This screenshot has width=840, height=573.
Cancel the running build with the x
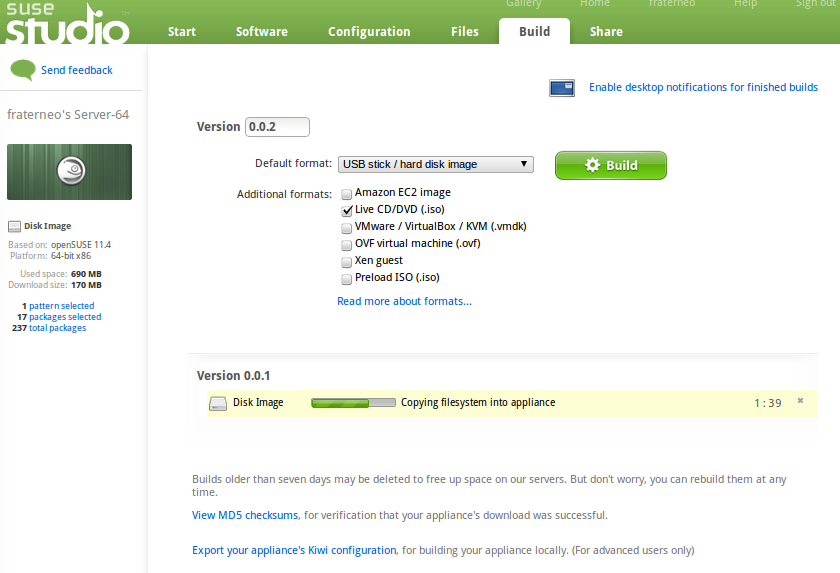tap(800, 401)
